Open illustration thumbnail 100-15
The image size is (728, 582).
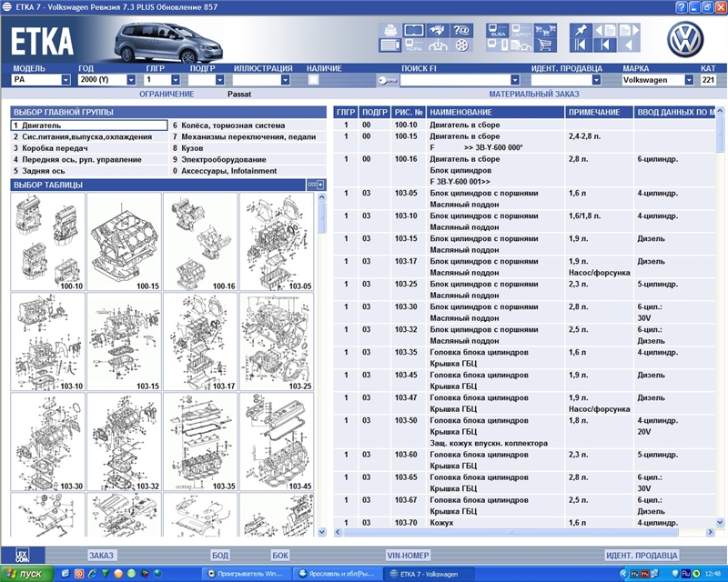click(x=124, y=242)
